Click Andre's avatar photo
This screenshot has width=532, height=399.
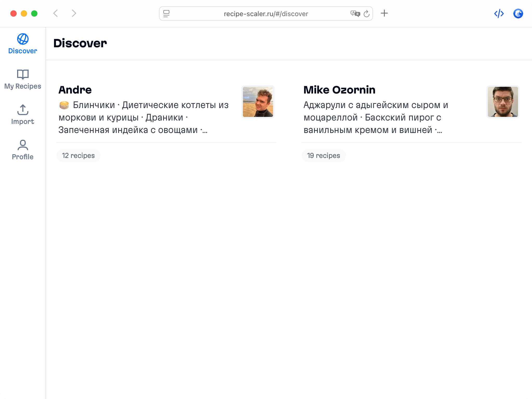[258, 102]
